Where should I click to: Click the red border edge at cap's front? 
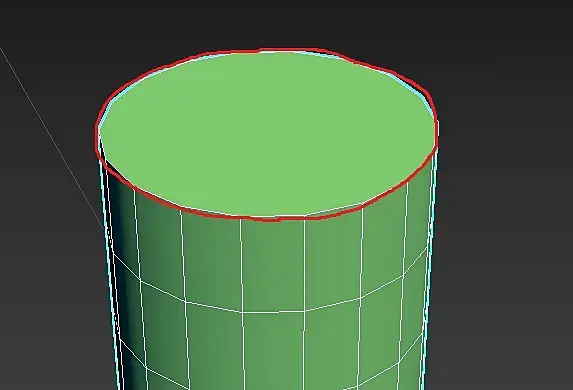(272, 219)
